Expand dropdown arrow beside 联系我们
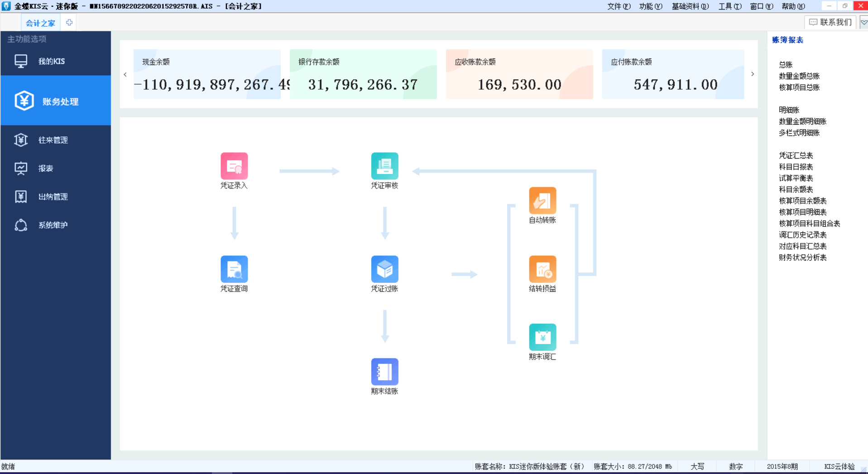The width and height of the screenshot is (868, 474). pos(863,22)
